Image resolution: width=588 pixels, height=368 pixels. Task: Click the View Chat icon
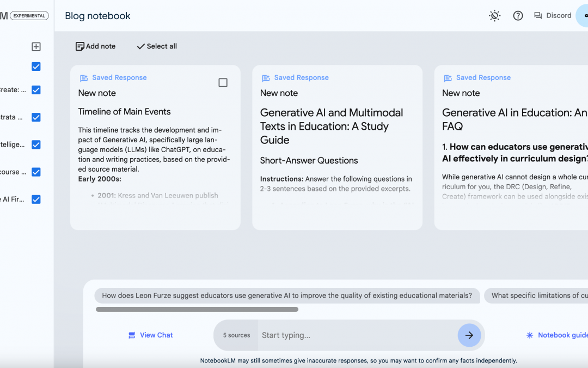[x=132, y=335]
